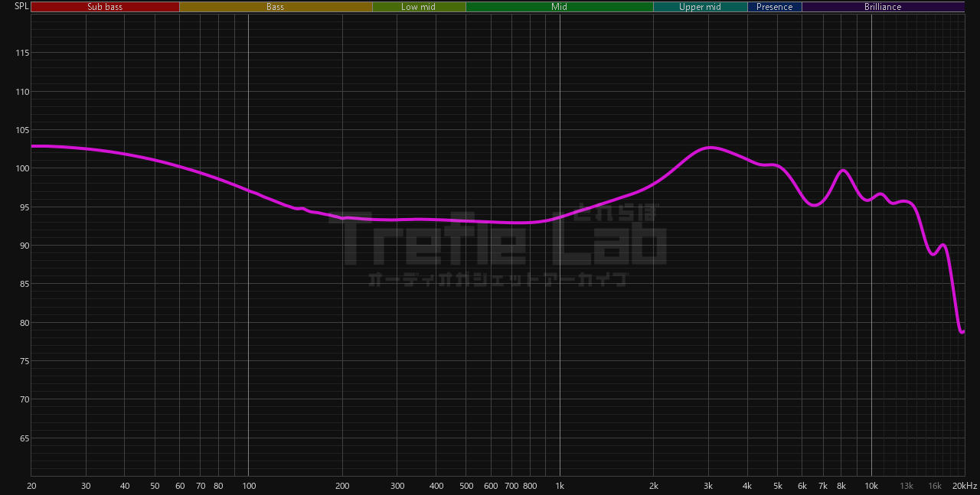Click the 1k frequency label
980x495 pixels.
point(560,486)
